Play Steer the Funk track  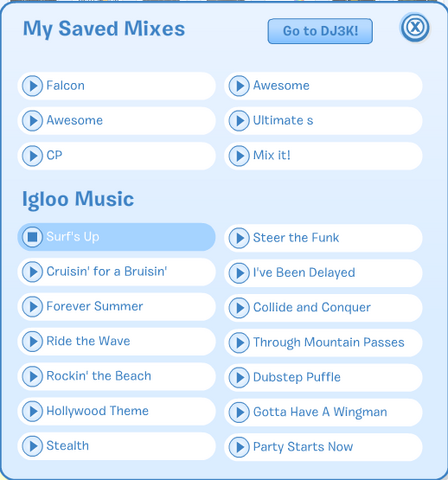239,238
